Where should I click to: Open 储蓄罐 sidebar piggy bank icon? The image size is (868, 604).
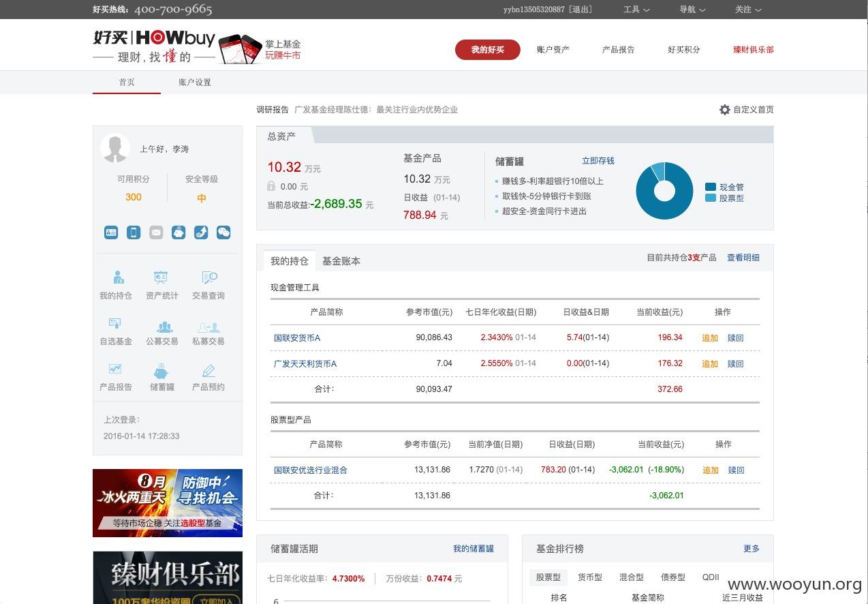tap(161, 372)
